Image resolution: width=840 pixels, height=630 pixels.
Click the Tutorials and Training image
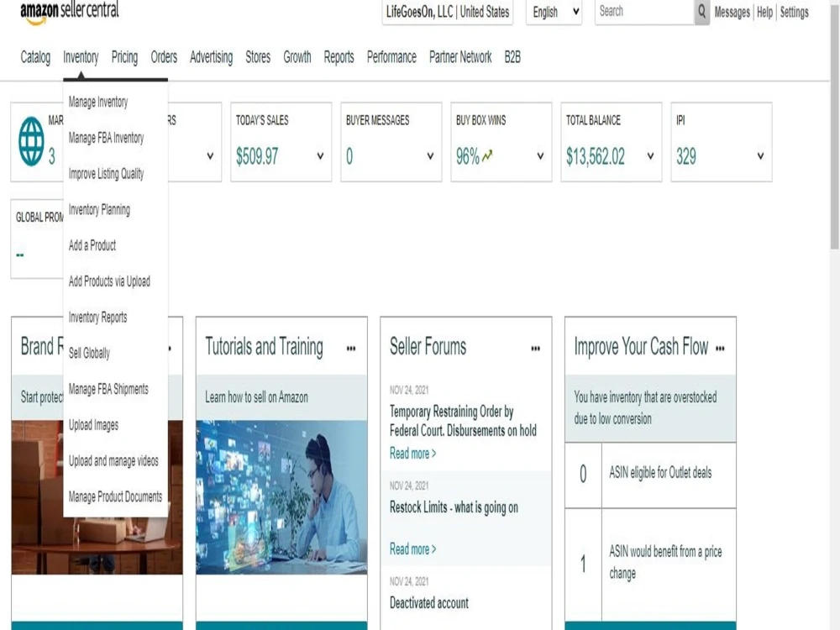tap(281, 497)
